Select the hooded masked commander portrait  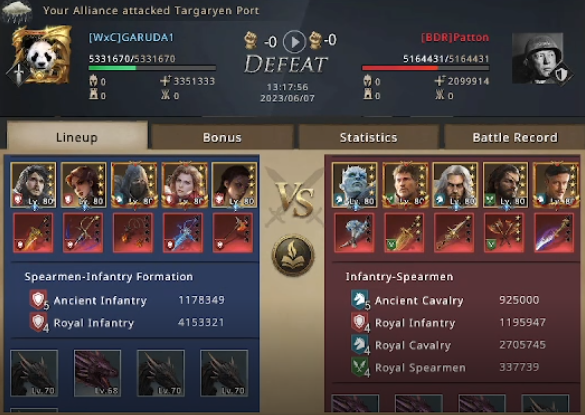coord(134,185)
